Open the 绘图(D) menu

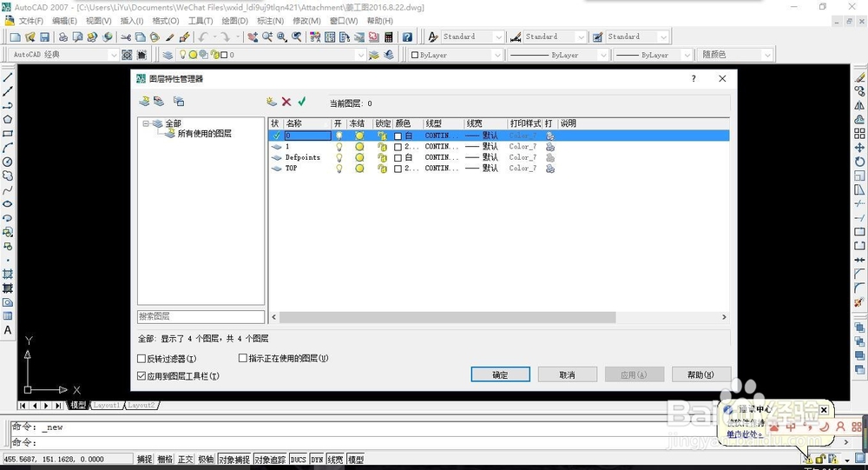234,21
